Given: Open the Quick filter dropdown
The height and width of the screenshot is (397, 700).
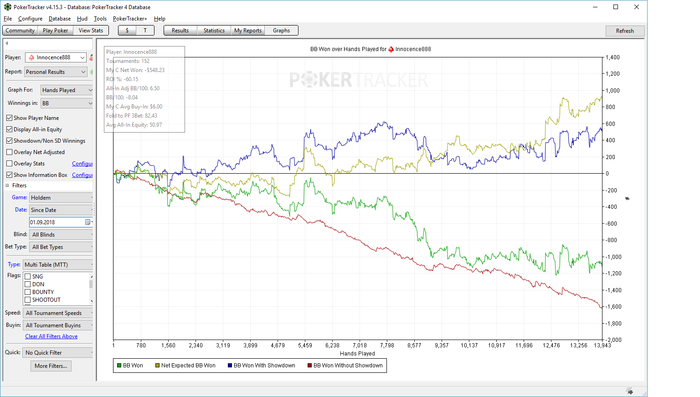Looking at the screenshot, I should [x=58, y=353].
